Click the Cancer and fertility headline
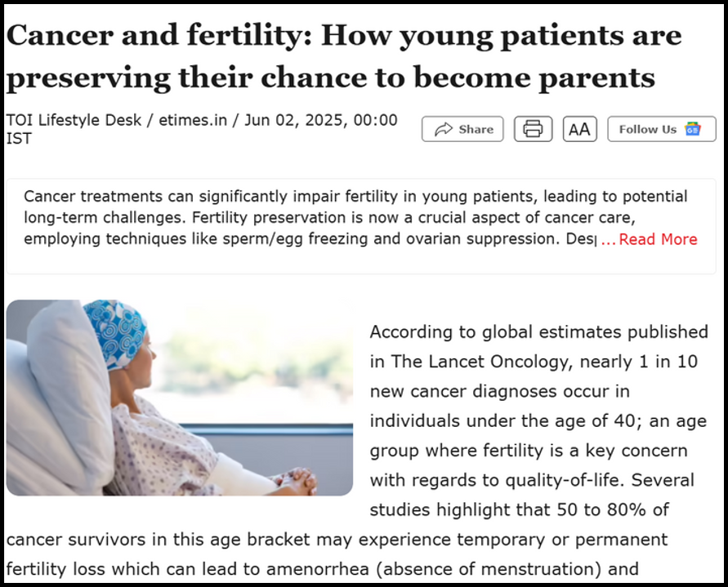 [x=343, y=56]
